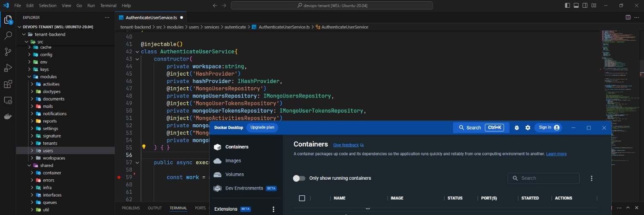Tick the select-all containers checkbox

(302, 198)
